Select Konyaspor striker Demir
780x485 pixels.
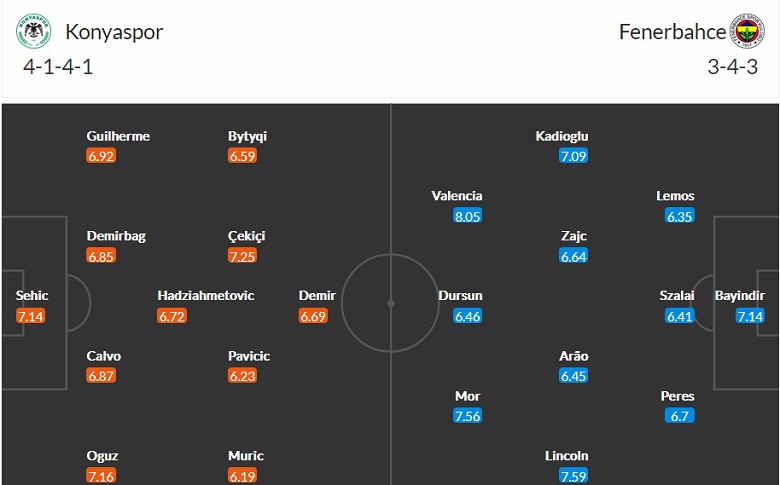(315, 296)
